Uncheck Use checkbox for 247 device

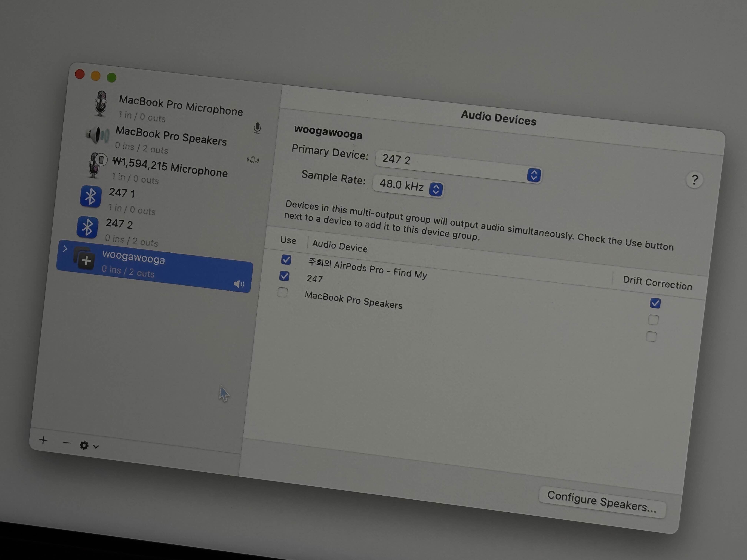point(284,276)
